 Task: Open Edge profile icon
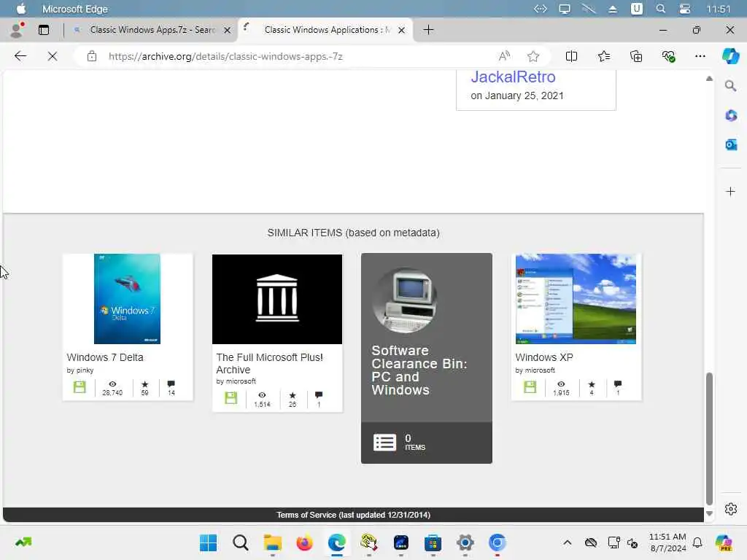pyautogui.click(x=18, y=29)
